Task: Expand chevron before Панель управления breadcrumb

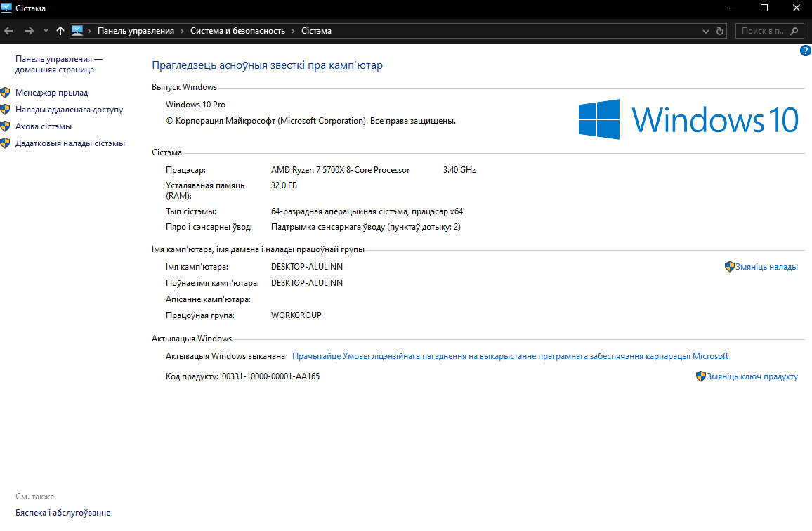Action: [x=90, y=31]
